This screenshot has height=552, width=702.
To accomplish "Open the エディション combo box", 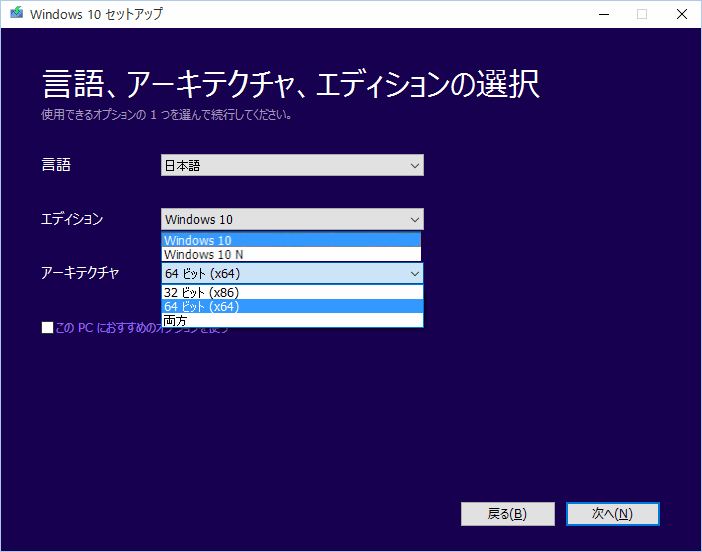I will (292, 219).
